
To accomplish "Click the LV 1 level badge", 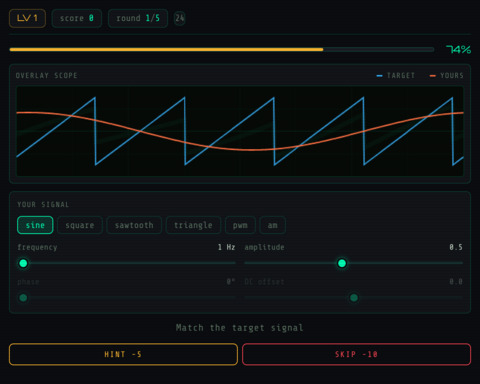I will tap(27, 18).
